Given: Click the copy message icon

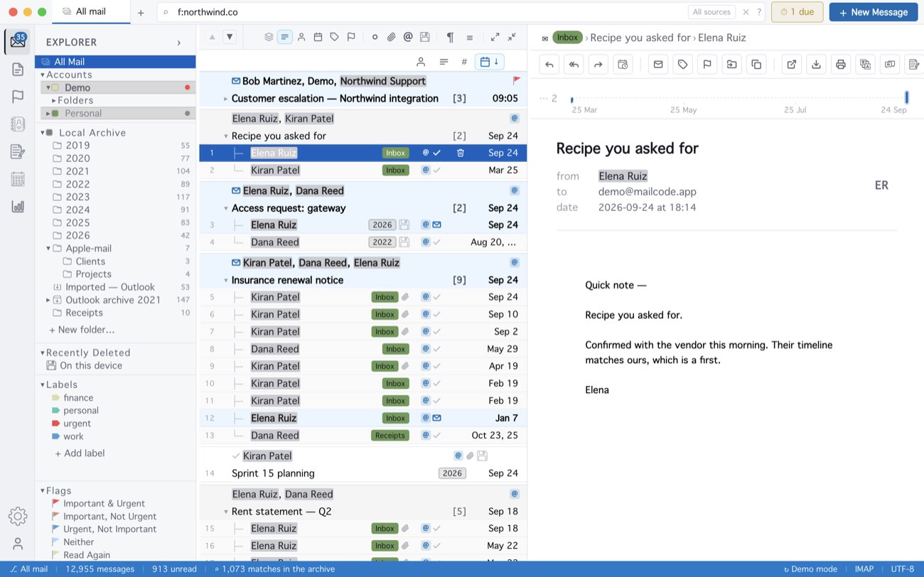Looking at the screenshot, I should pyautogui.click(x=756, y=65).
